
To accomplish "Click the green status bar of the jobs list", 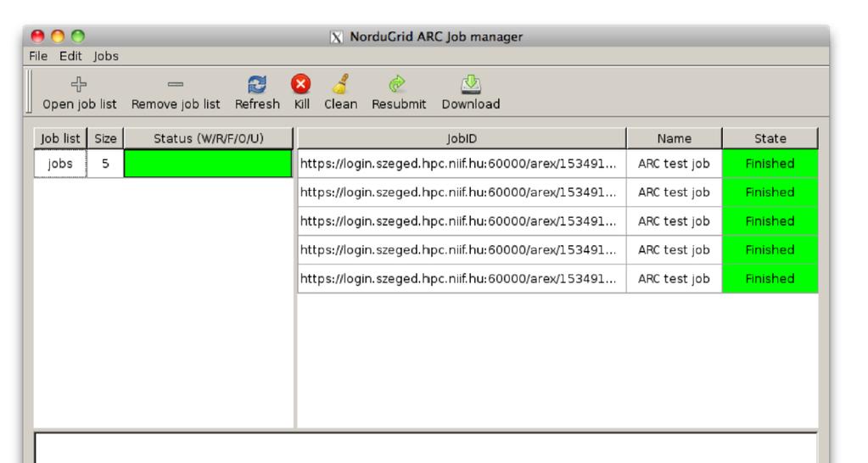I will (x=208, y=164).
